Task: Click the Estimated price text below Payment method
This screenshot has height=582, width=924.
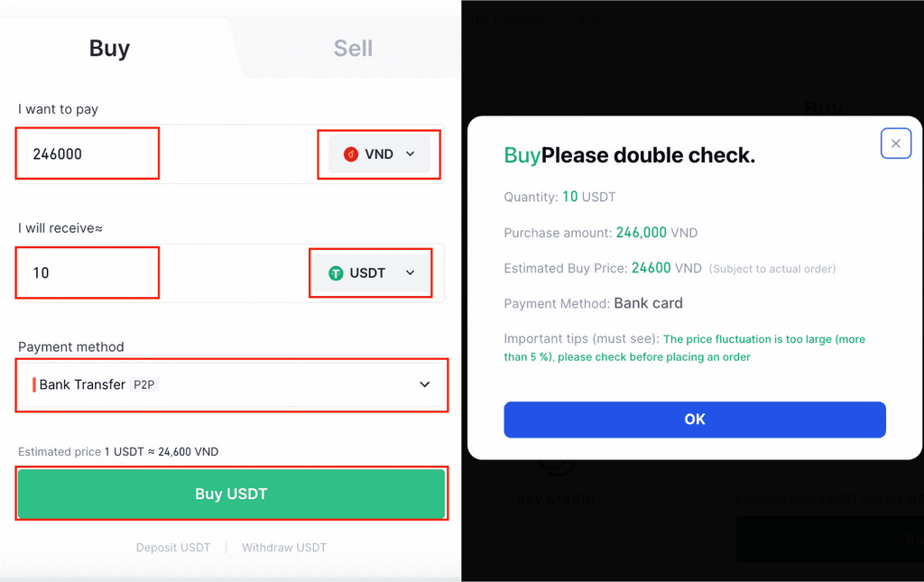Action: (x=118, y=452)
